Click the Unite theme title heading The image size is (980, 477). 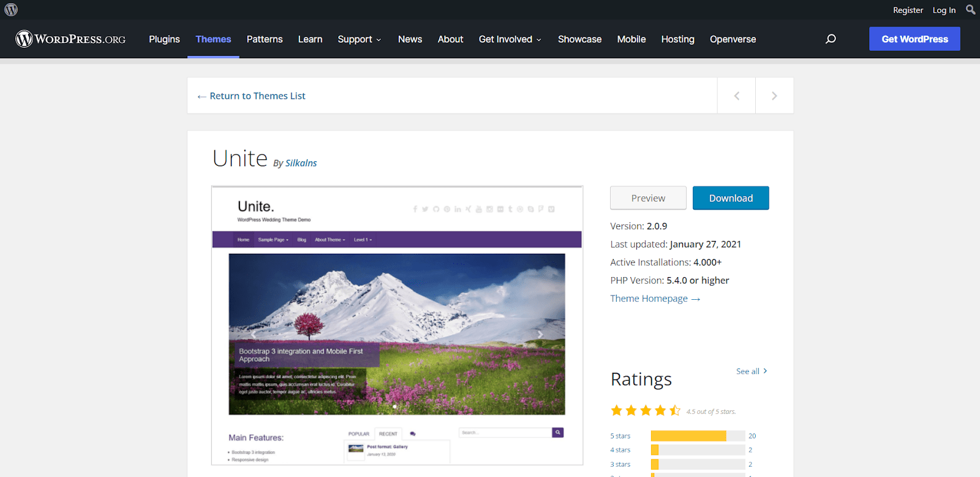(240, 158)
